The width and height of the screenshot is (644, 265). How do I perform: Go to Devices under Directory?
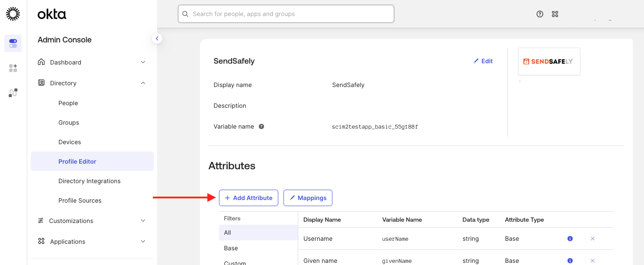click(x=70, y=142)
